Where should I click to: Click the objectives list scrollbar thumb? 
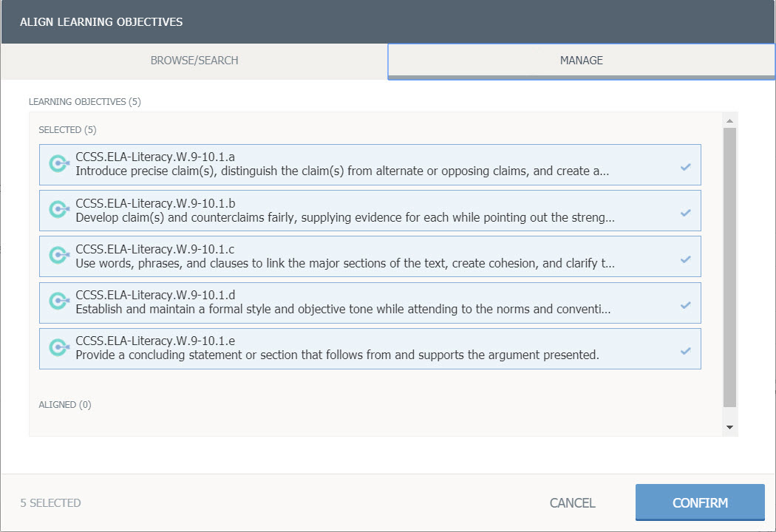(x=729, y=266)
